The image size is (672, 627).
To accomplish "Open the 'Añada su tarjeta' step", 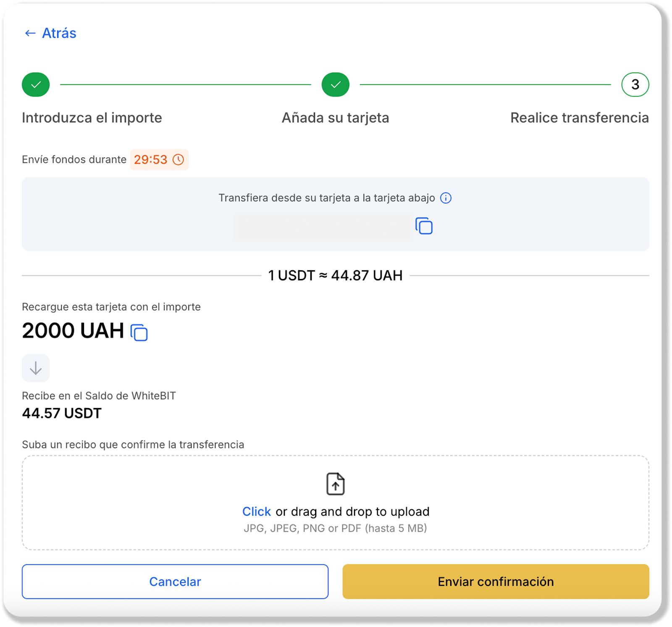I will (x=335, y=118).
